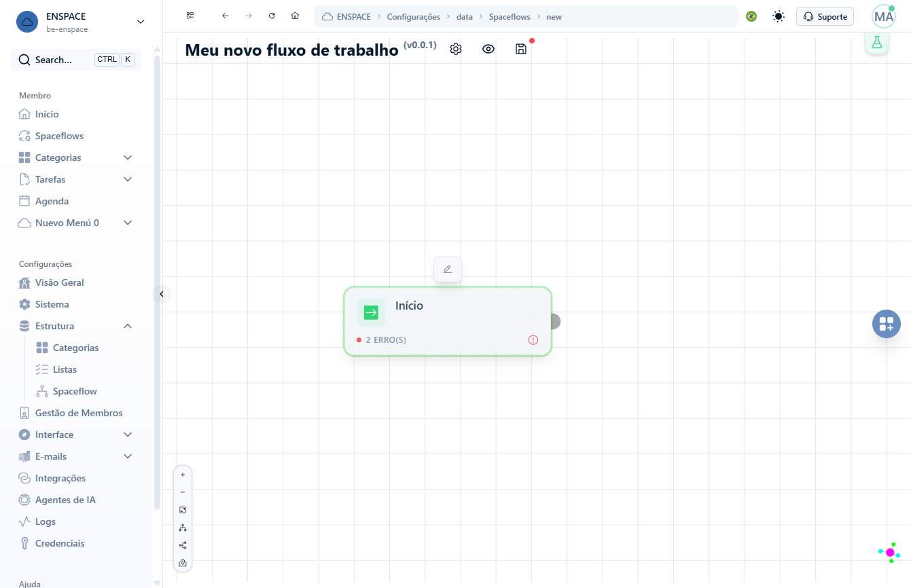Click the fit view canvas control

[183, 510]
